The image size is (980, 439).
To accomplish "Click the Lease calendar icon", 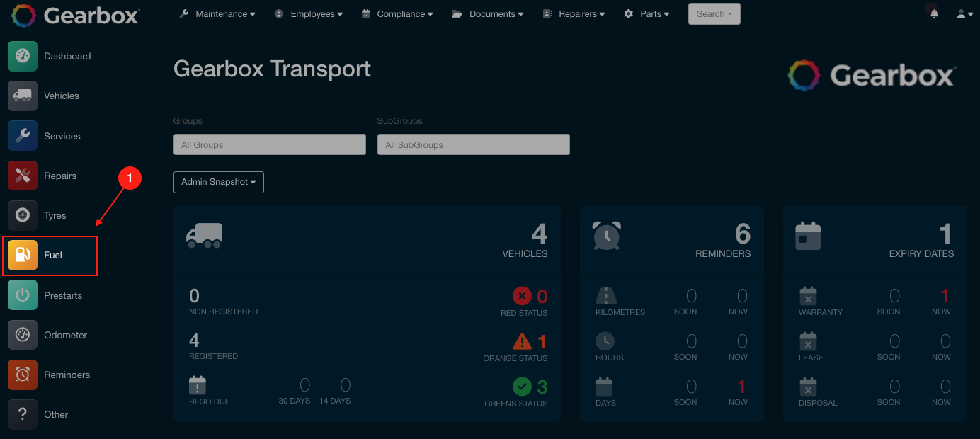I will 808,341.
